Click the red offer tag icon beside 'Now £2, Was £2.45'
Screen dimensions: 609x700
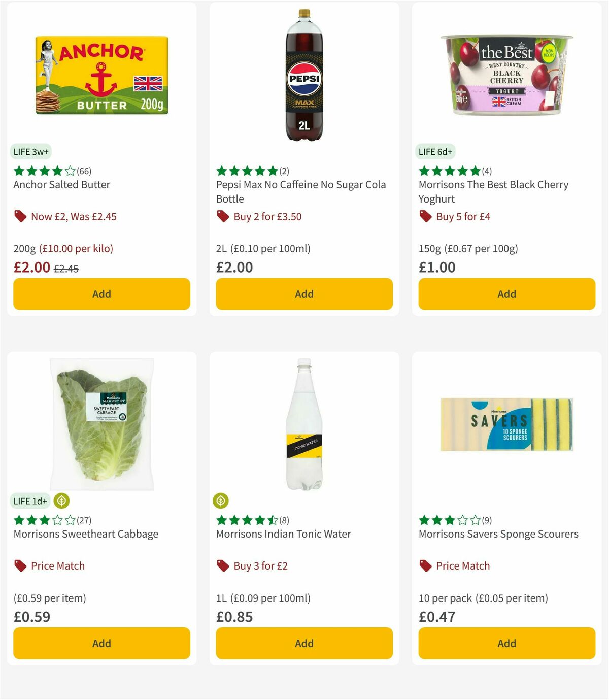[20, 216]
